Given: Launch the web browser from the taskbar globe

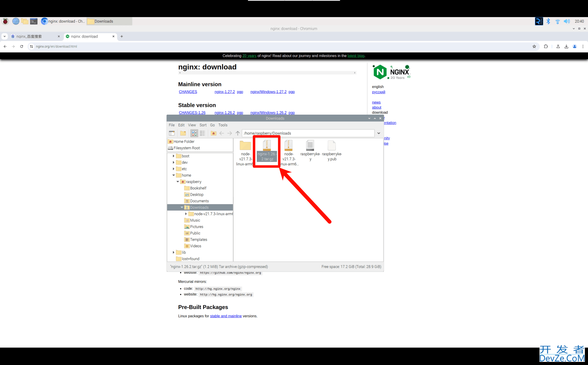Looking at the screenshot, I should [x=16, y=21].
